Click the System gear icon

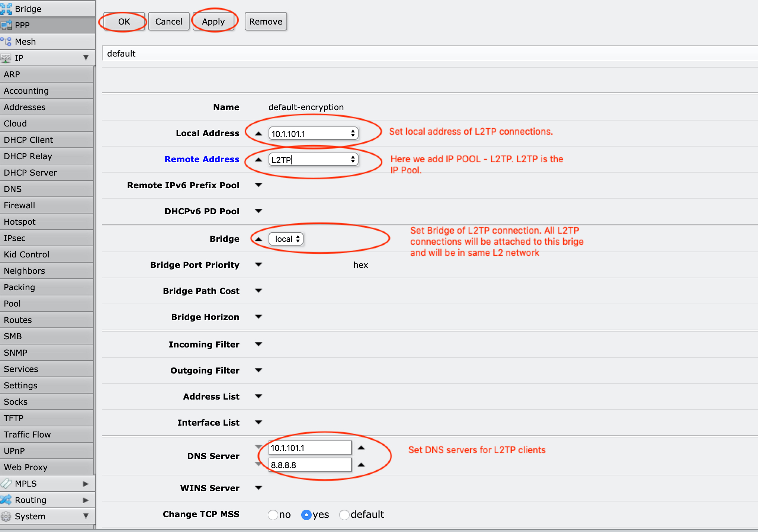6,516
